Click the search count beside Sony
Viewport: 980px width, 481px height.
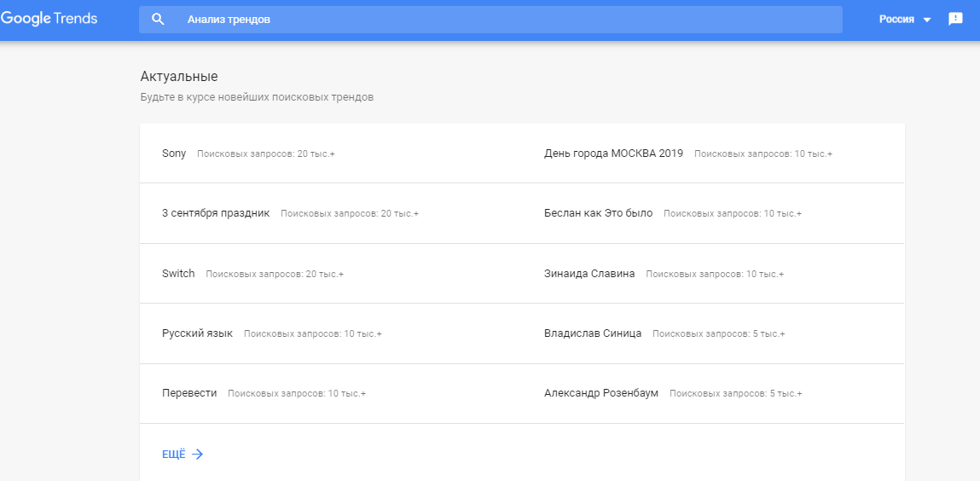[266, 154]
